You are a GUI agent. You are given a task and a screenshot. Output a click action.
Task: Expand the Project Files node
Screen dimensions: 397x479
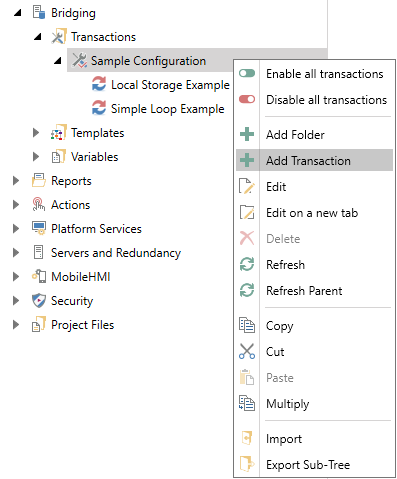[16, 325]
